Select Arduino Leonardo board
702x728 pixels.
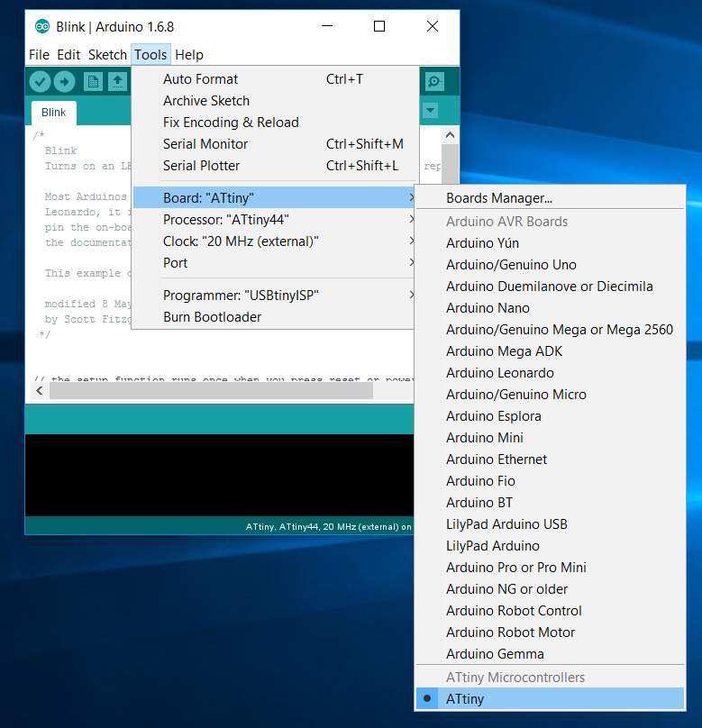tap(551, 373)
